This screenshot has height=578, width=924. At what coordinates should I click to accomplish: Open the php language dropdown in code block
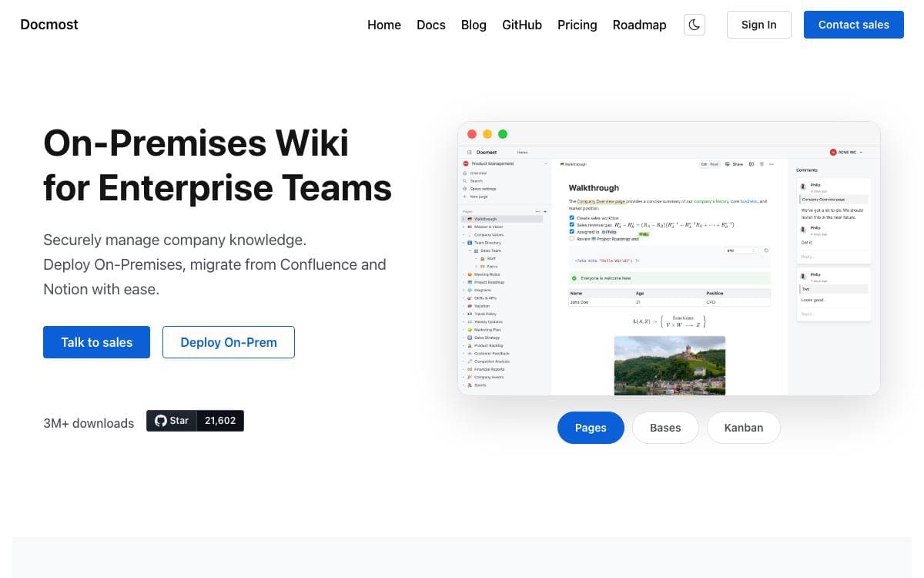point(742,250)
